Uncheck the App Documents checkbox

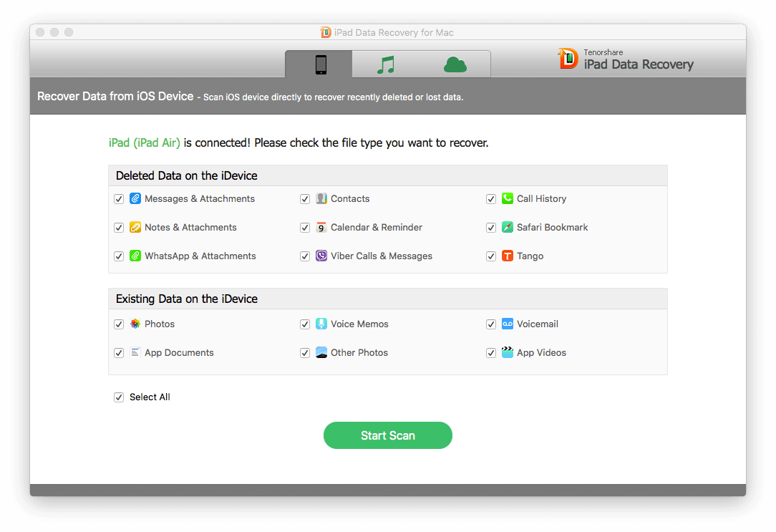click(119, 352)
